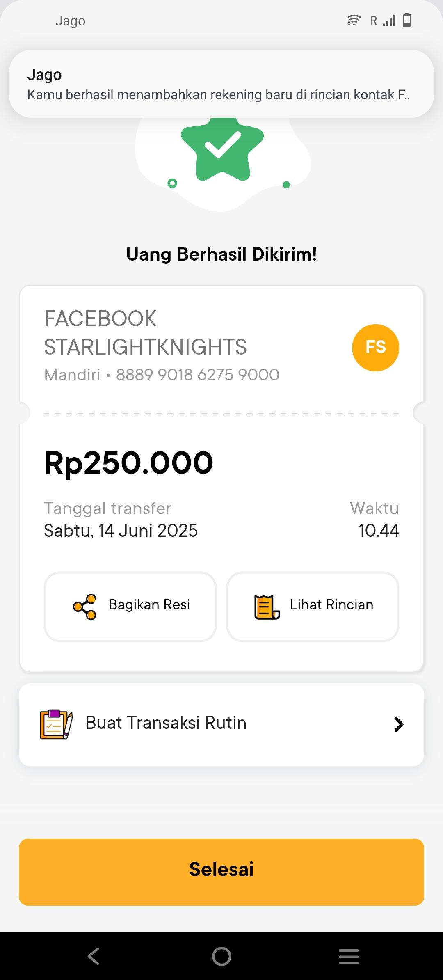Tap the FS contact avatar
This screenshot has width=443, height=980.
(375, 348)
